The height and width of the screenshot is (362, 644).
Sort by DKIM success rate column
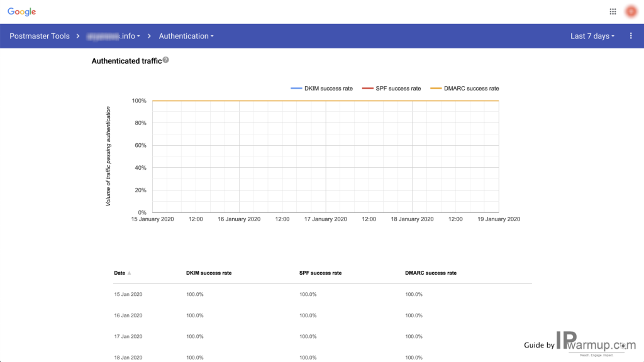pos(209,273)
